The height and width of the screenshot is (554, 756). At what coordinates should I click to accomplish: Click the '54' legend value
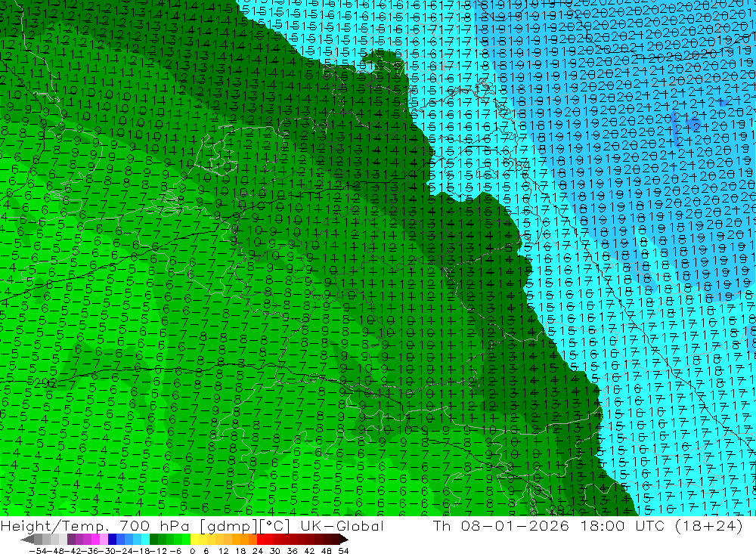pyautogui.click(x=343, y=551)
